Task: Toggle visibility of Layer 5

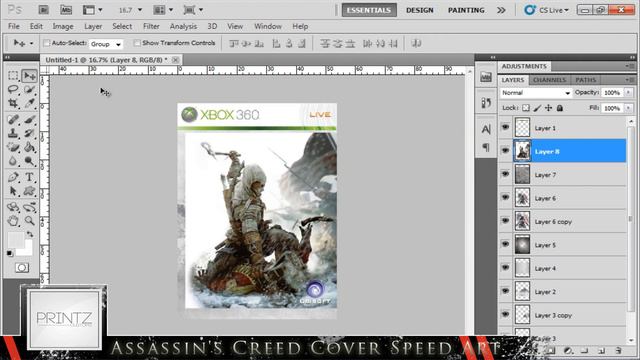Action: pyautogui.click(x=505, y=244)
